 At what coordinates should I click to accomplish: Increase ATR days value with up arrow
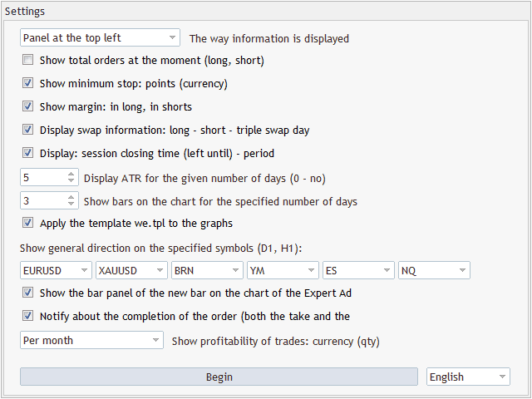pyautogui.click(x=71, y=173)
